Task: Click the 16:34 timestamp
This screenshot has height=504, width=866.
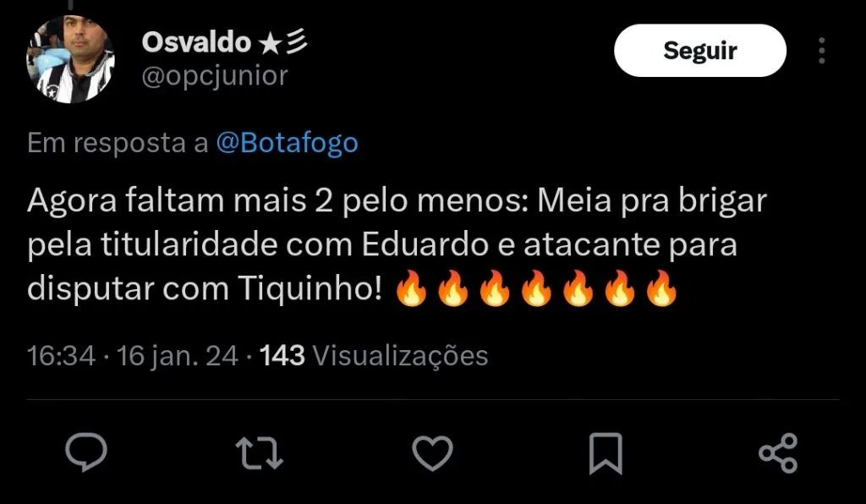Action: pyautogui.click(x=61, y=355)
